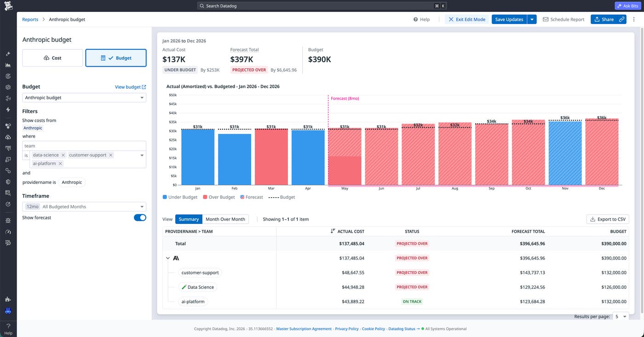Open the chain link sidebar icon

8,170
